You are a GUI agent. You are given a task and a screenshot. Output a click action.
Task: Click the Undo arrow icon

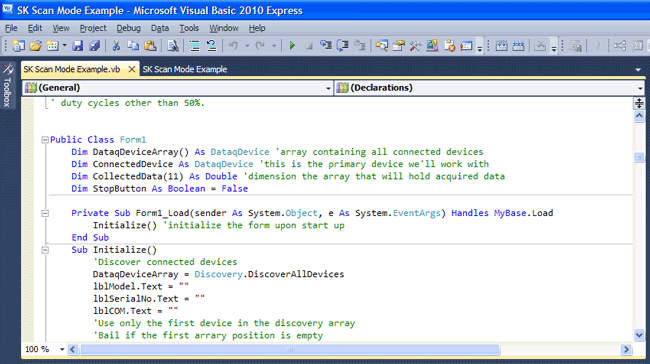[x=233, y=46]
